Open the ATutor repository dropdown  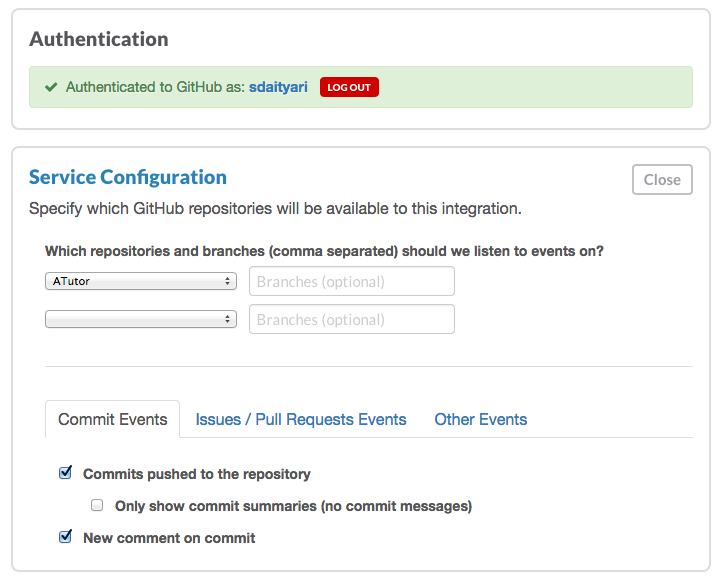pos(141,282)
